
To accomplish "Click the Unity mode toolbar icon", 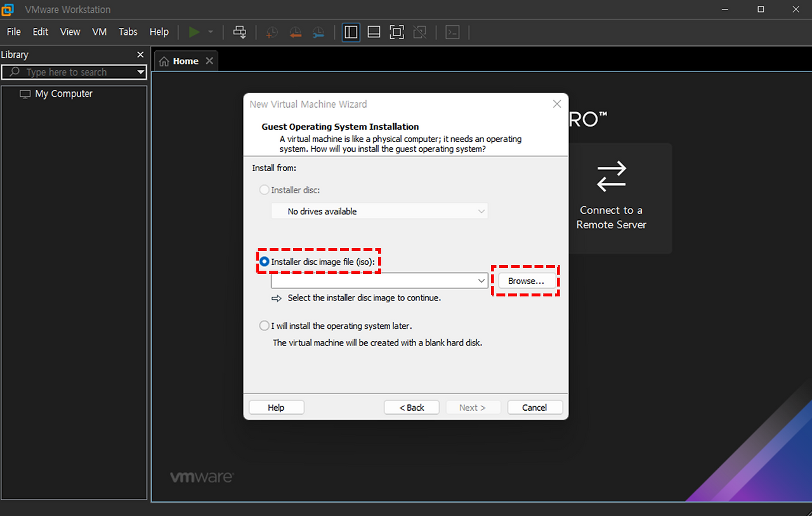I will point(419,32).
